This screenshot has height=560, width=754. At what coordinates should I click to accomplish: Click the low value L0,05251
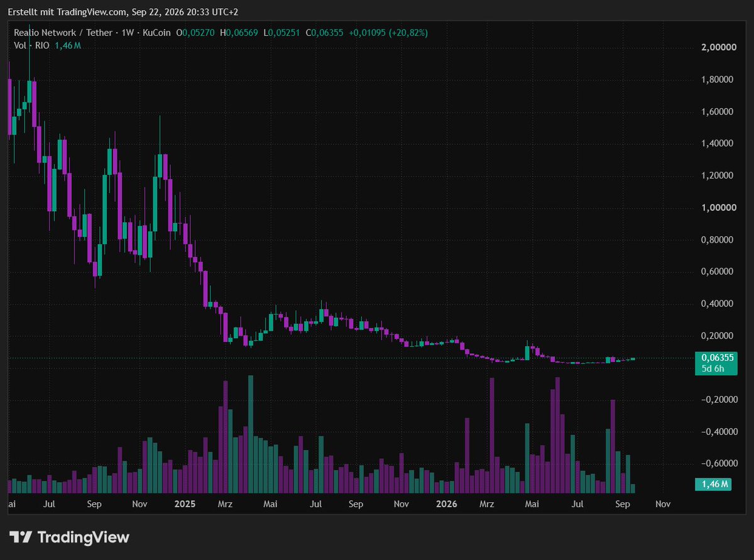(x=282, y=33)
